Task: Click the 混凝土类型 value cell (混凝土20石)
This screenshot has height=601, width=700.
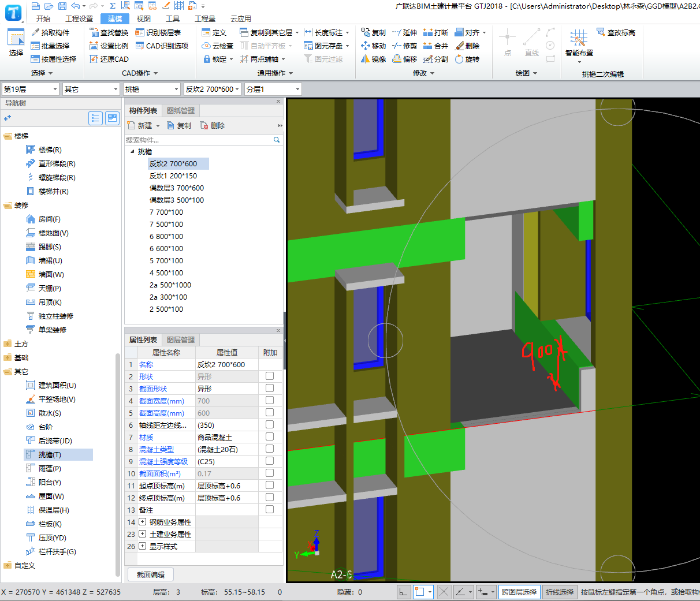Action: click(x=226, y=449)
